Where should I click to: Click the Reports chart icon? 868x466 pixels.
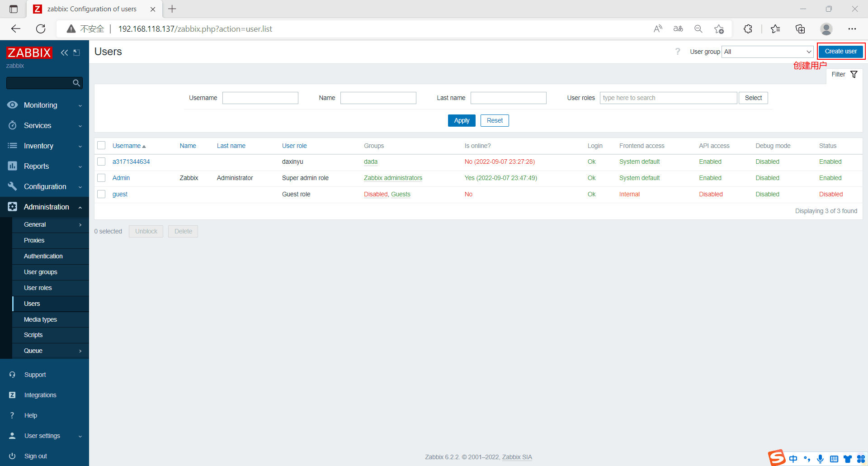13,166
